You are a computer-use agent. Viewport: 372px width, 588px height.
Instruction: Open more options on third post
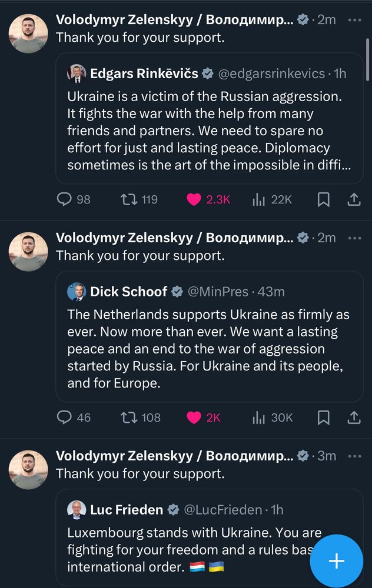pos(354,456)
